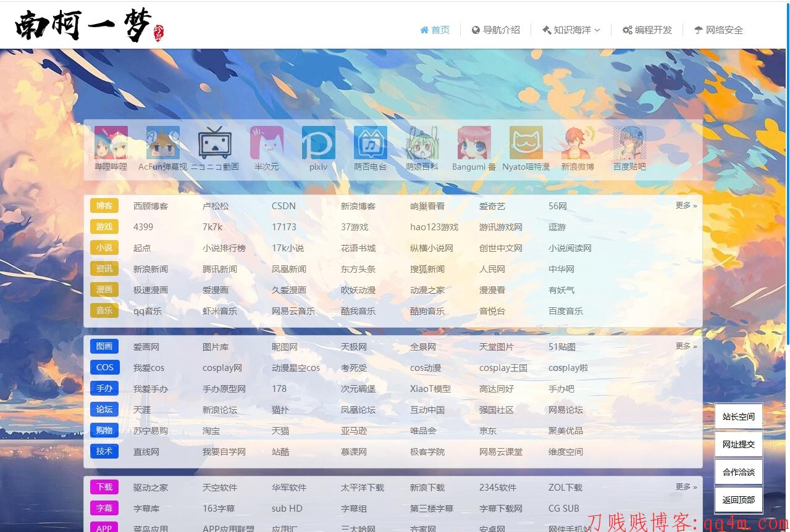Open the 萌娘百科 icon
This screenshot has width=790, height=532.
pyautogui.click(x=422, y=143)
